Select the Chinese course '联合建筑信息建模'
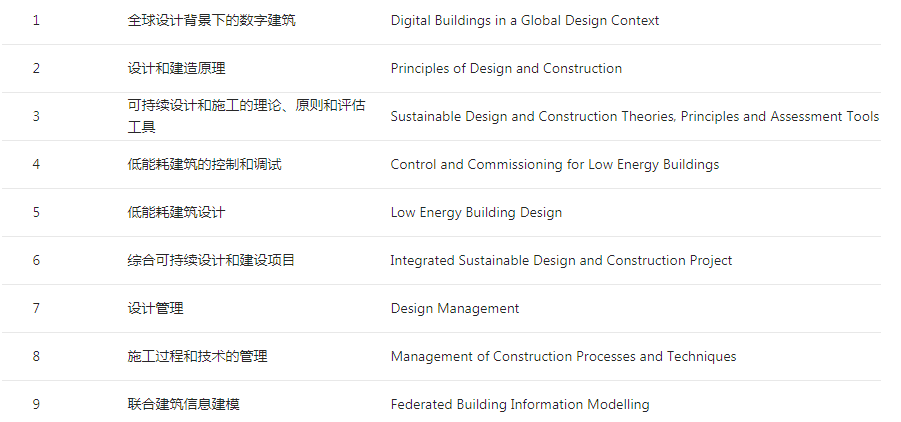901x422 pixels. [183, 405]
